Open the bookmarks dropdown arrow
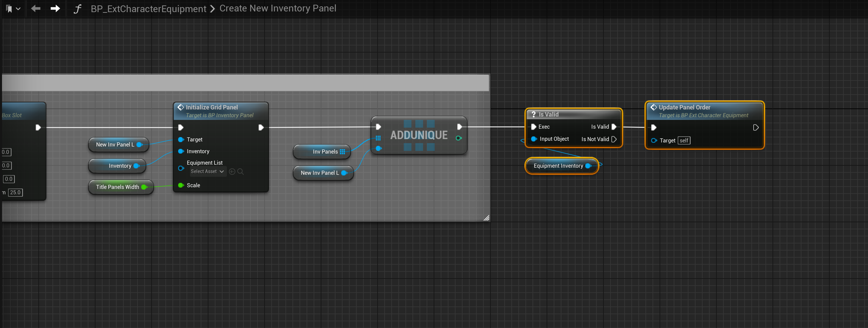The image size is (868, 328). tap(18, 9)
